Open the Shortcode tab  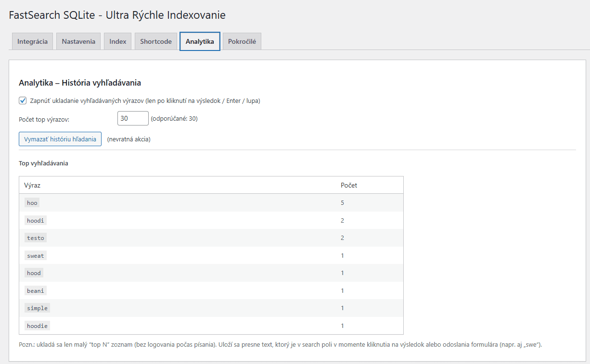pyautogui.click(x=155, y=41)
